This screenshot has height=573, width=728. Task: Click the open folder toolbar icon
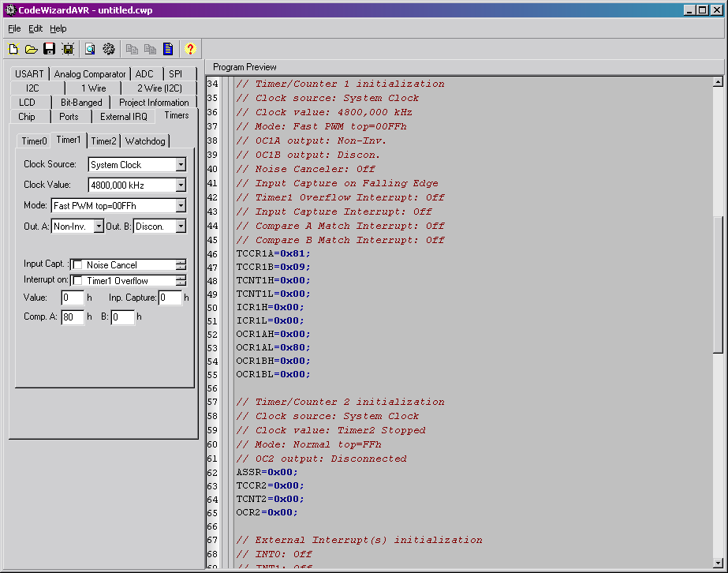coord(32,49)
